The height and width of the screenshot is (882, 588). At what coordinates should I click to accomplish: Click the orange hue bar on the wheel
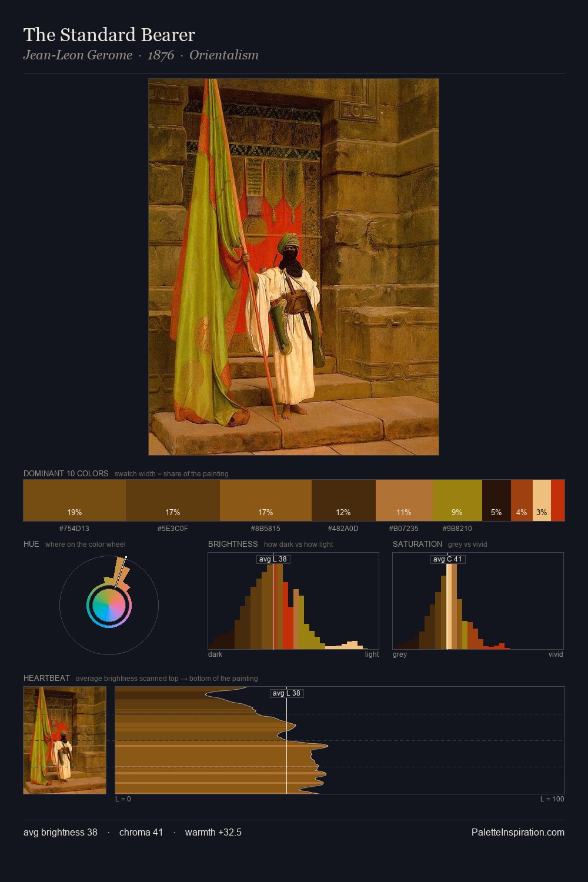coord(121,570)
